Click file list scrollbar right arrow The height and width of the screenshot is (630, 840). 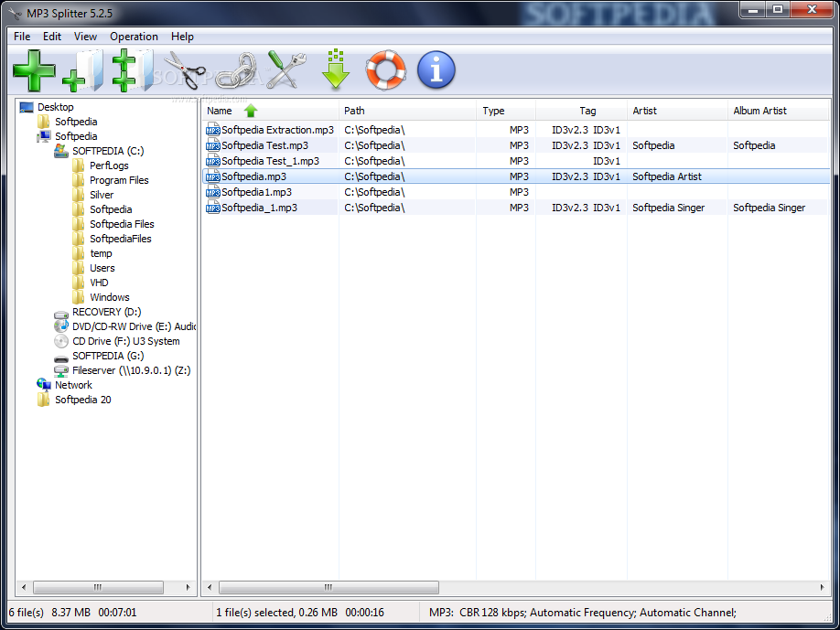(x=822, y=587)
